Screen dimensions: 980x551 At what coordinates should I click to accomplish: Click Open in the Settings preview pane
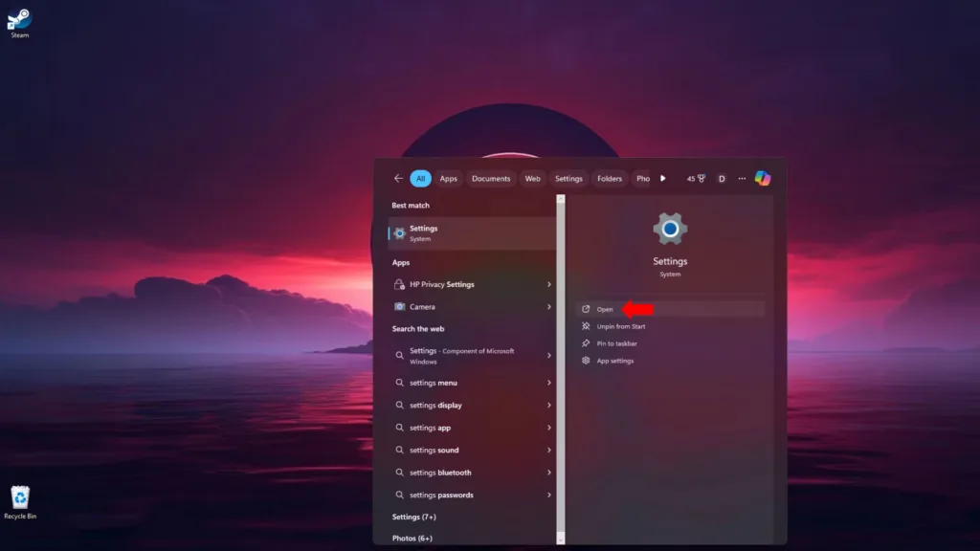coord(671,309)
